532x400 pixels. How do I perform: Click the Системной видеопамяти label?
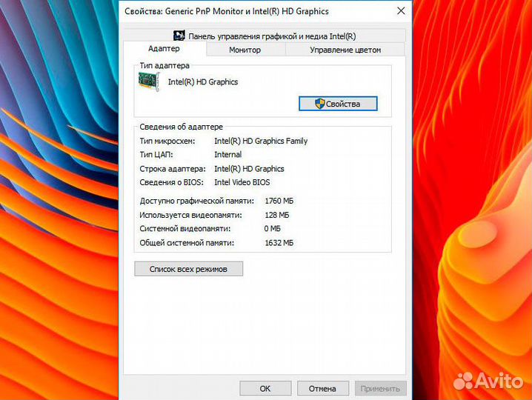185,229
